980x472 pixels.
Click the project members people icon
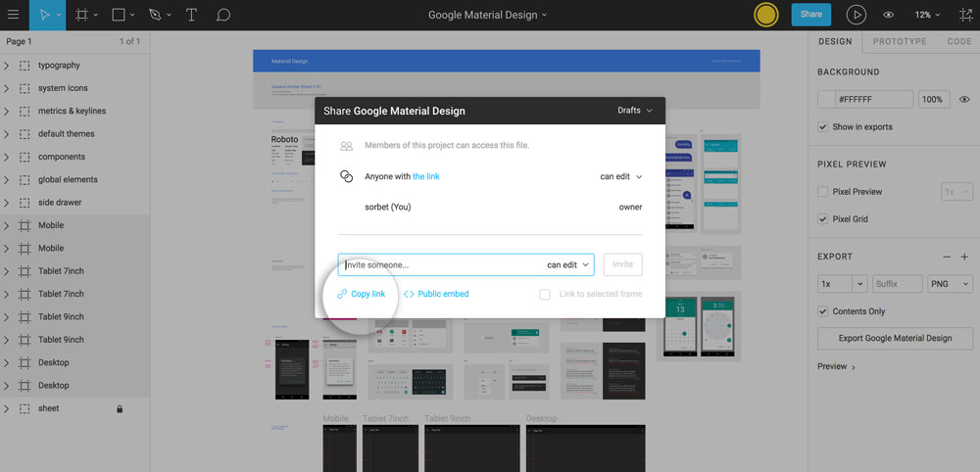(346, 146)
